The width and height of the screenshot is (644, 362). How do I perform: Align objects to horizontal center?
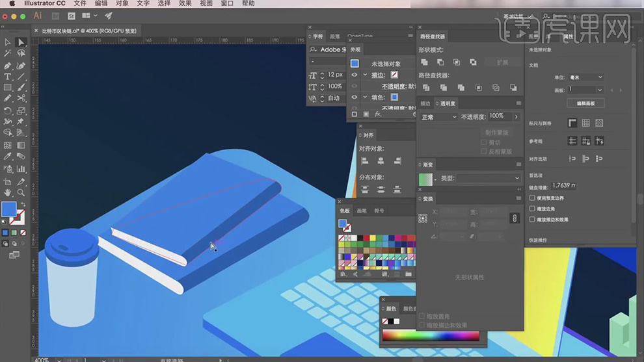click(381, 161)
